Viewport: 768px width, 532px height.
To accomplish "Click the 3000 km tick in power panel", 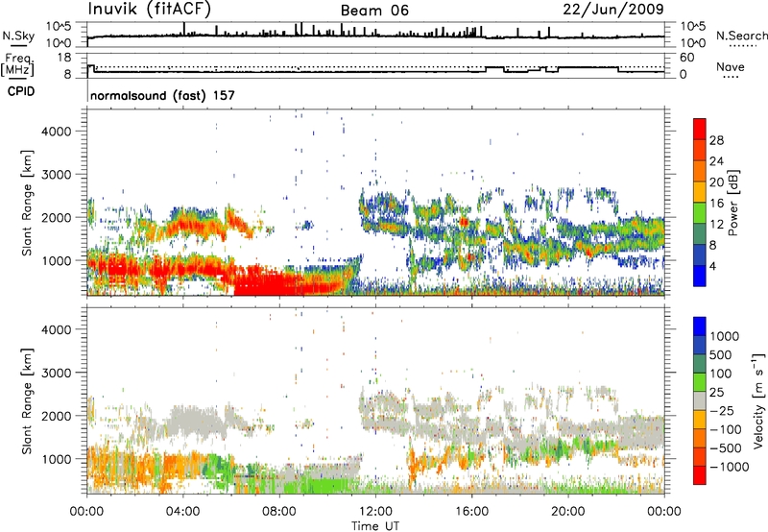I will click(x=57, y=175).
